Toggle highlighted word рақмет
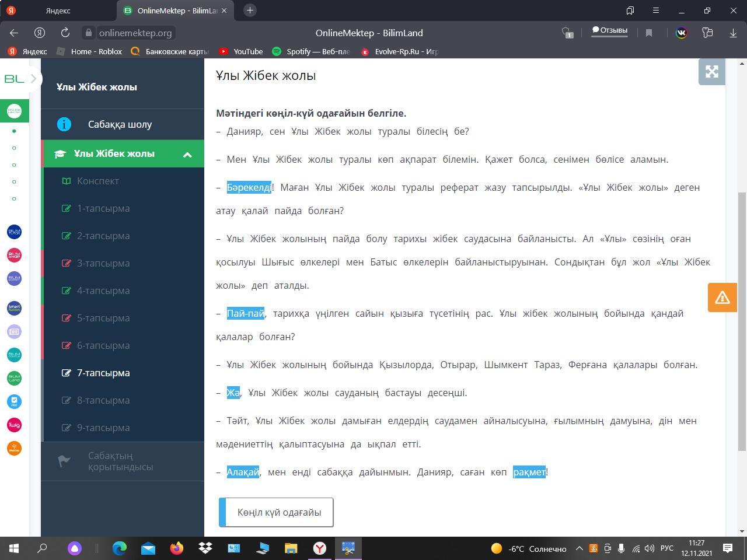Viewport: 747px width, 560px height. tap(529, 472)
